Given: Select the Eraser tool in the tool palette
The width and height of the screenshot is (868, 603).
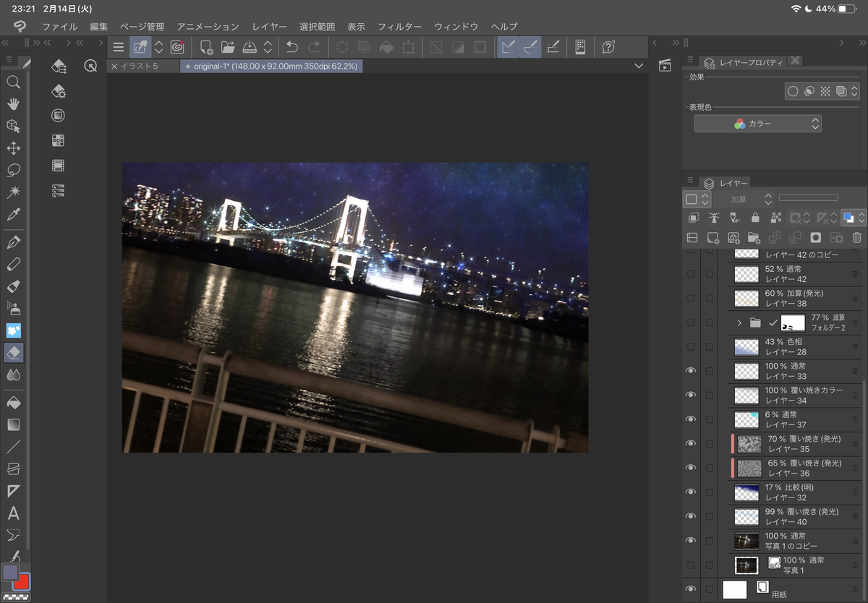Looking at the screenshot, I should coord(13,353).
